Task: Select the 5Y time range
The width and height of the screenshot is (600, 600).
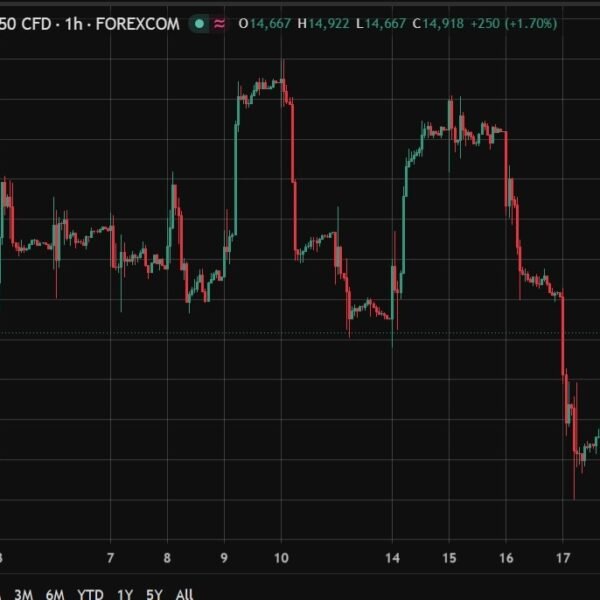Action: tap(154, 594)
